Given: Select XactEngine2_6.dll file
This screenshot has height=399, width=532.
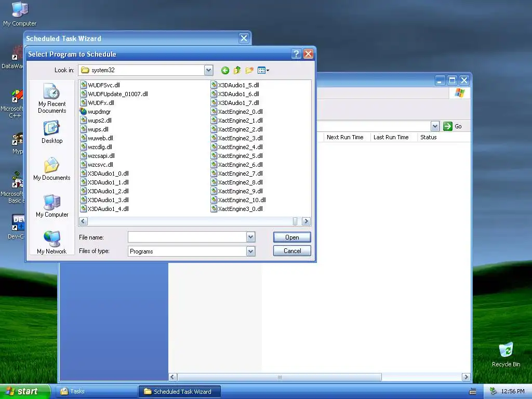Looking at the screenshot, I should coord(237,165).
